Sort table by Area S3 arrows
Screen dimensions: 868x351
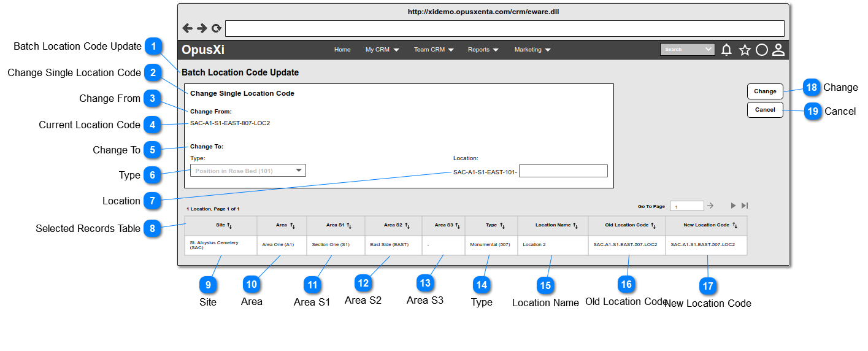tap(458, 226)
